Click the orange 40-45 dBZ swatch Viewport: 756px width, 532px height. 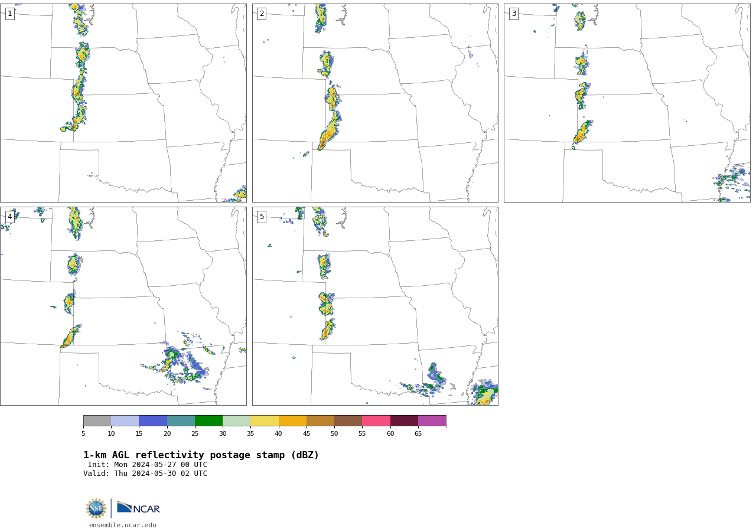coord(292,420)
